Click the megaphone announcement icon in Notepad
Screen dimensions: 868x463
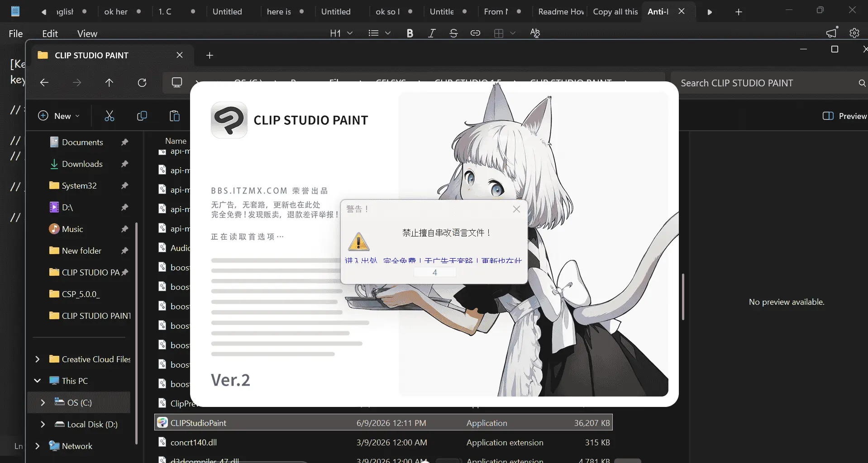tap(832, 33)
